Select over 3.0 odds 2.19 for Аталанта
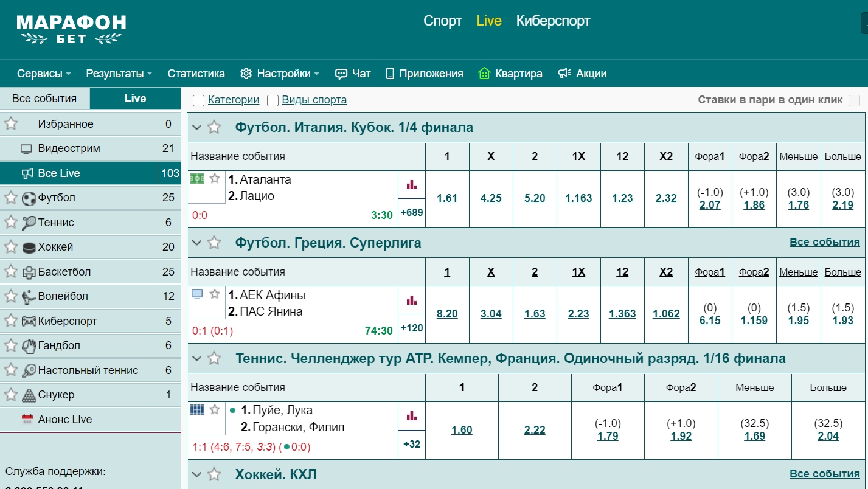 843,205
